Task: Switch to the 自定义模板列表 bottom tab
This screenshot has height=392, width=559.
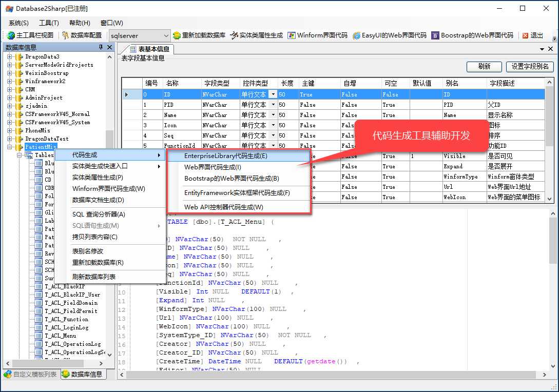Action: 30,374
